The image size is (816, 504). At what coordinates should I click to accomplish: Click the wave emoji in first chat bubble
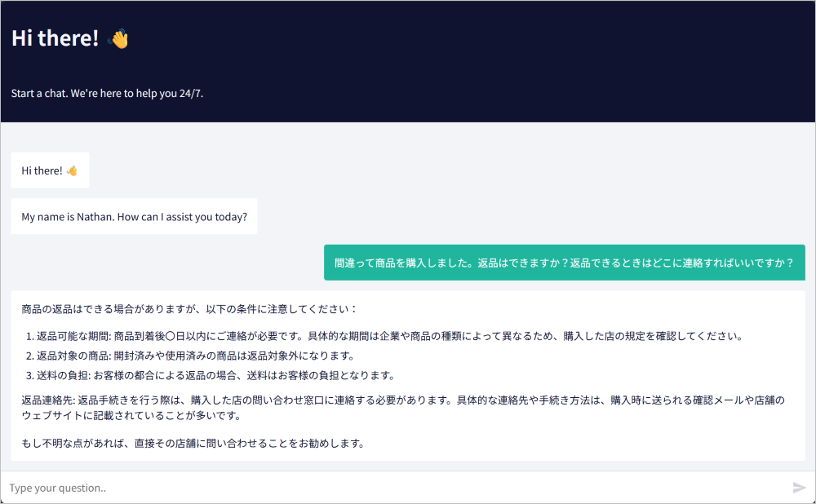[x=72, y=170]
